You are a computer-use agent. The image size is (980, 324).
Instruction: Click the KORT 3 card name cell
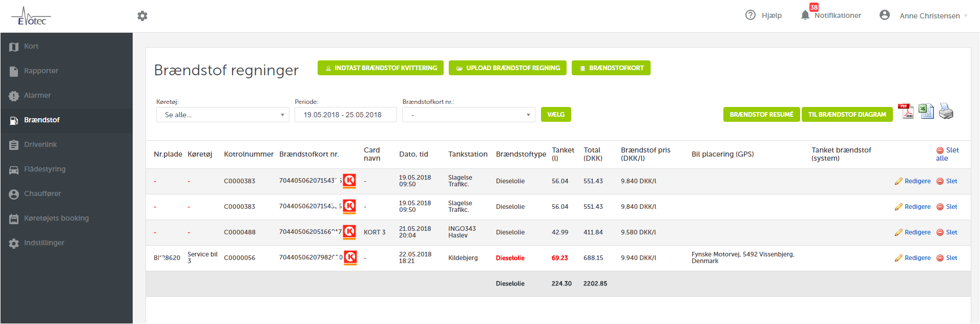(x=374, y=232)
